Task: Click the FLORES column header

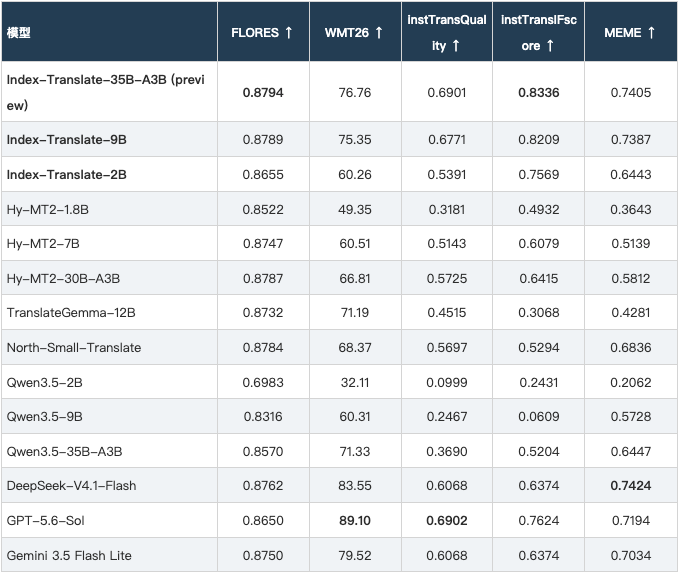Action: tap(262, 33)
